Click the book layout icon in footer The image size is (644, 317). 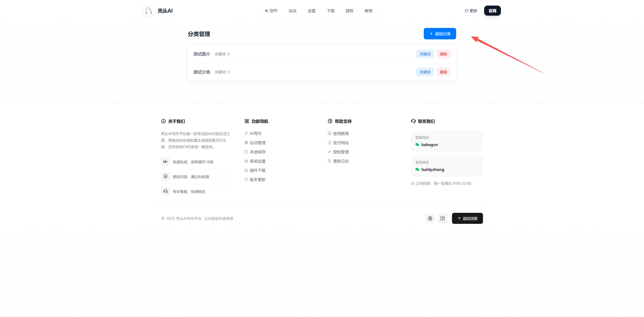tap(442, 218)
